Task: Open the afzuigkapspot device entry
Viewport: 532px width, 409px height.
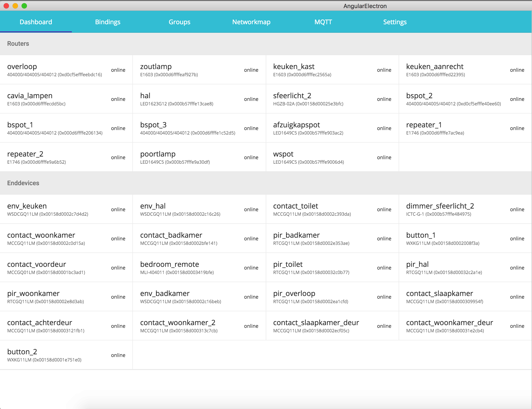Action: click(332, 128)
